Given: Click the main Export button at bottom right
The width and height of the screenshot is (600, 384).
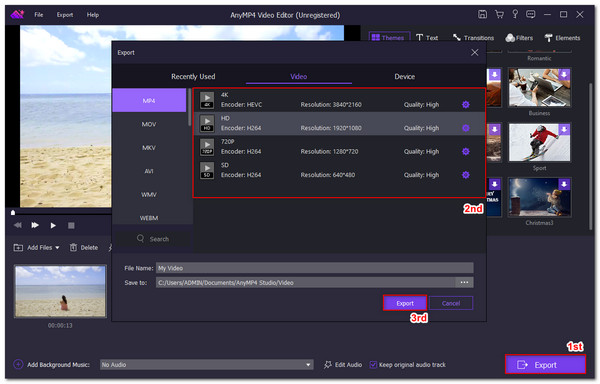Looking at the screenshot, I should [545, 365].
